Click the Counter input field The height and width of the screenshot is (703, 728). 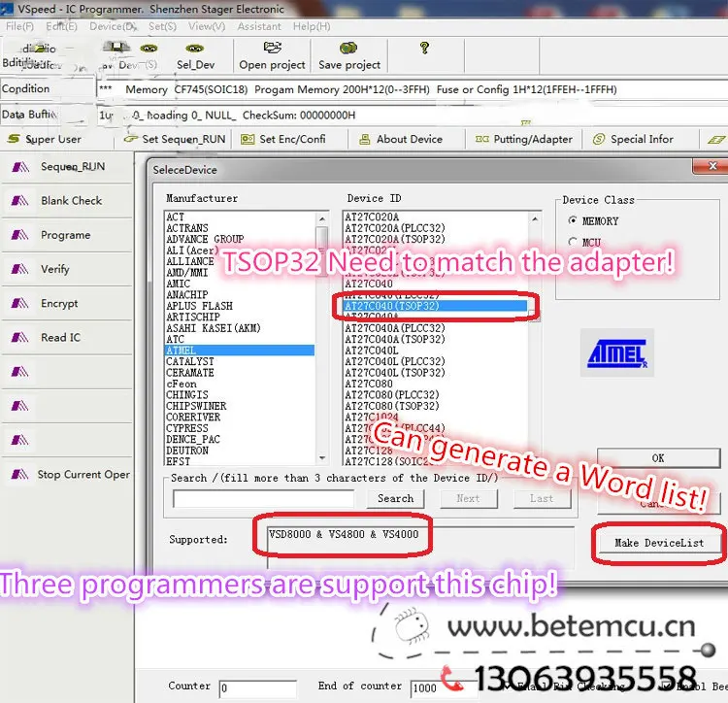tap(257, 688)
